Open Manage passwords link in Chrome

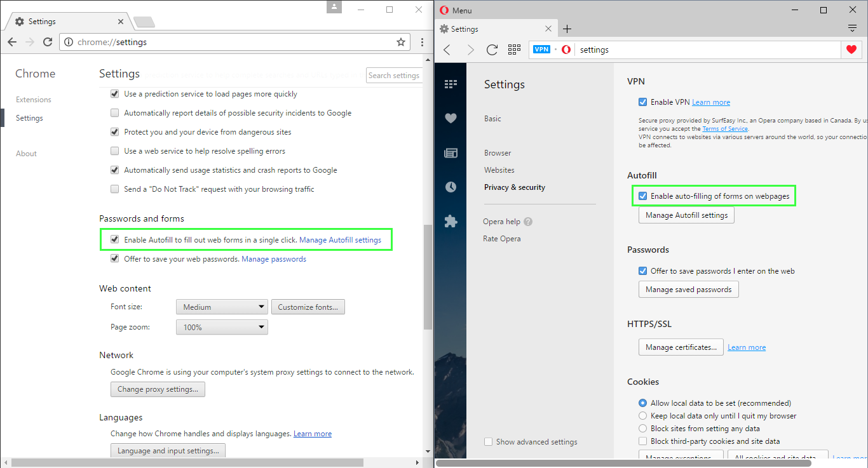[274, 259]
